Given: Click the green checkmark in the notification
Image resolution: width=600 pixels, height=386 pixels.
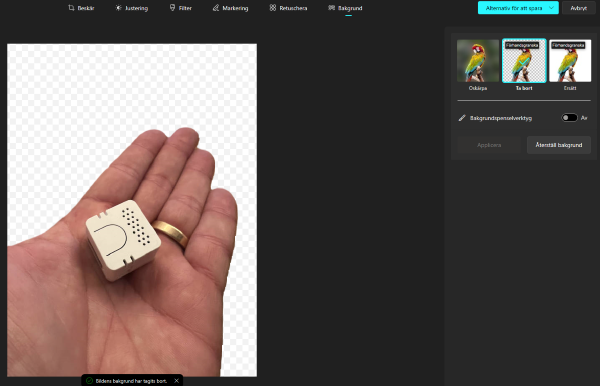Looking at the screenshot, I should coord(89,381).
